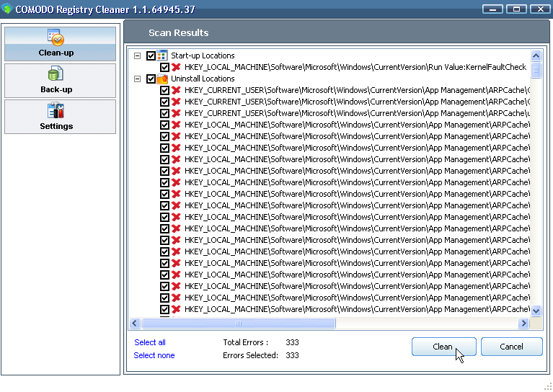
Task: Uncheck the third HKEY_CURRENT_USER ARPCache entry checkbox
Action: (x=164, y=113)
